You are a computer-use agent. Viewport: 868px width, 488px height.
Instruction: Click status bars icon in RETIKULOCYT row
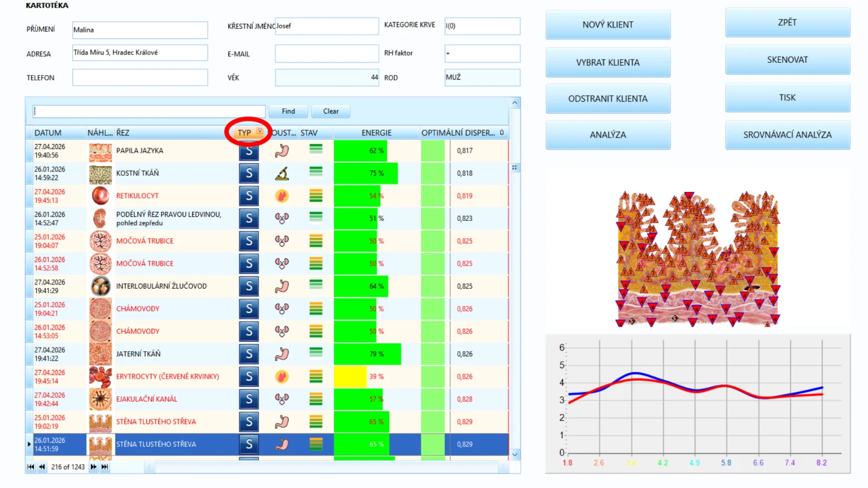coord(316,196)
